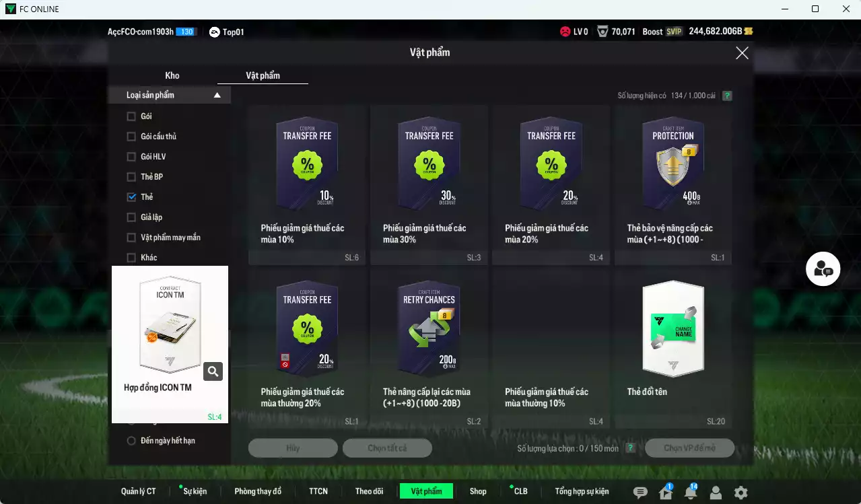Viewport: 861px width, 504px height.
Task: Open Sự kiện in bottom navigation
Action: [x=195, y=491]
